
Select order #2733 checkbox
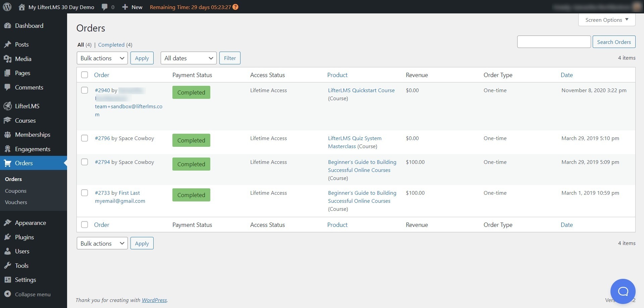point(85,193)
